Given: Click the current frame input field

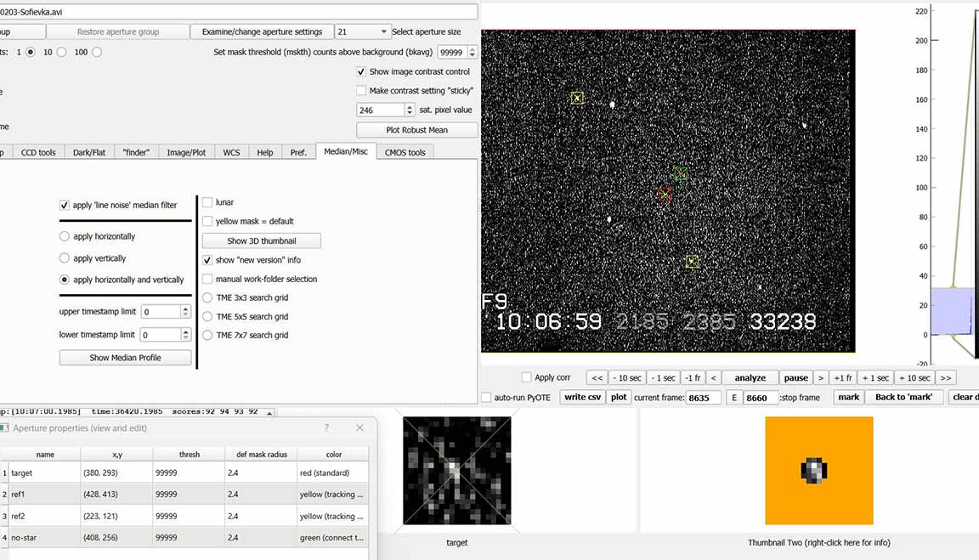Looking at the screenshot, I should pyautogui.click(x=703, y=398).
